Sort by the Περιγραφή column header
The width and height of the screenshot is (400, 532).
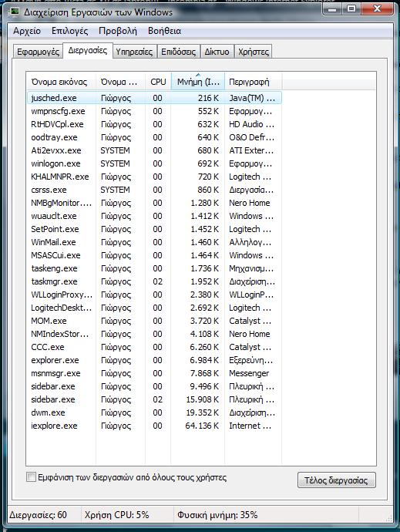(x=253, y=82)
